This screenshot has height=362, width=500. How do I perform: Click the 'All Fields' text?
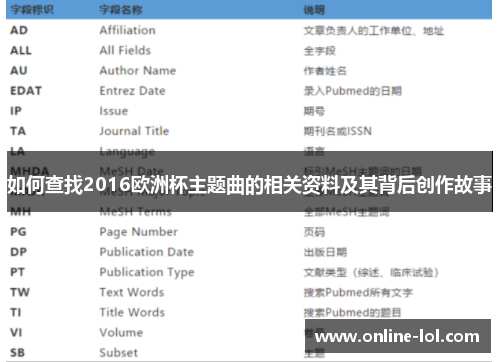click(125, 51)
